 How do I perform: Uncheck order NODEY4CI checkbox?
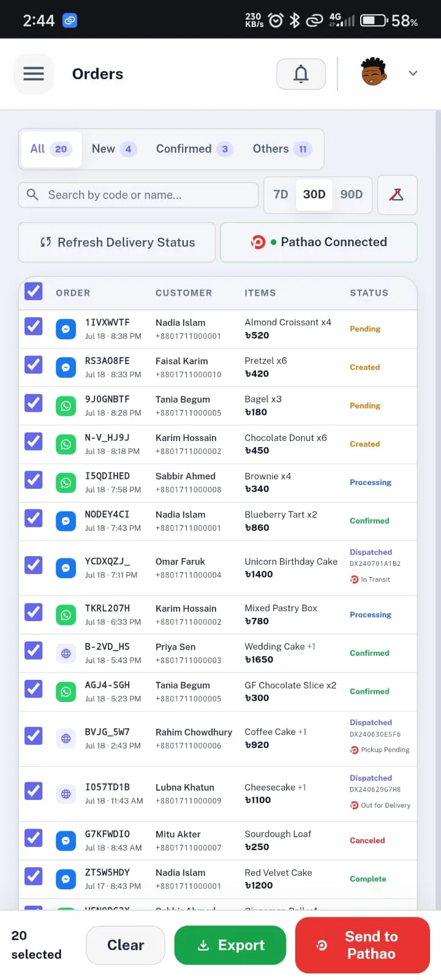point(34,518)
